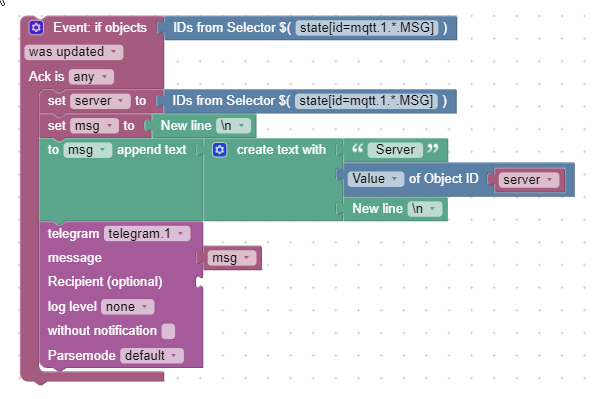The width and height of the screenshot is (600, 399).
Task: Edit the selector field in the Event block
Action: click(367, 28)
